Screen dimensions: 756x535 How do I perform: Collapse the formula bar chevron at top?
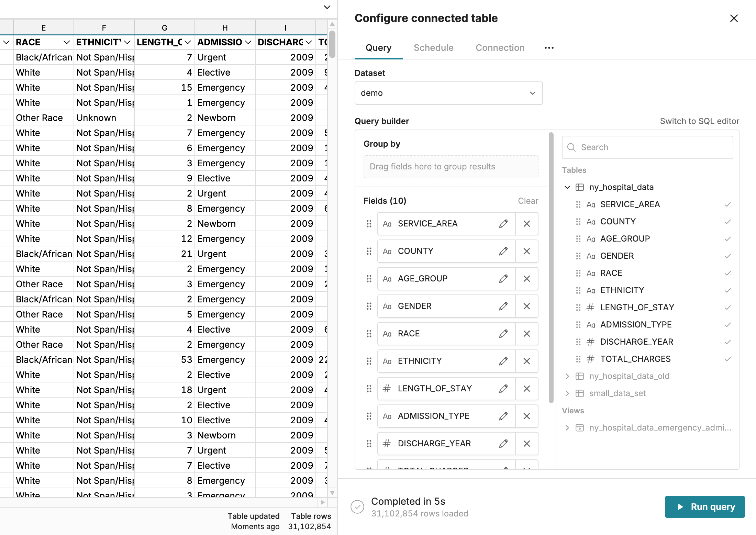(327, 7)
